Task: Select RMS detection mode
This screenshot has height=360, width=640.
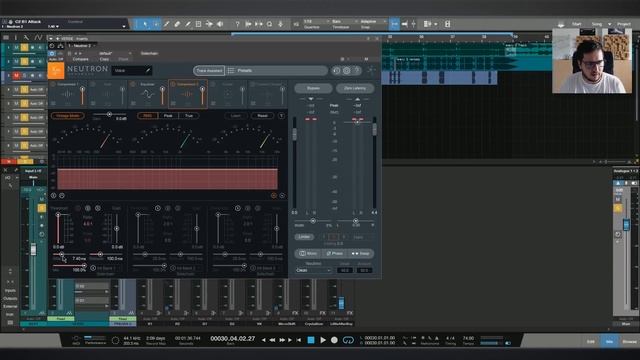Action: pyautogui.click(x=147, y=116)
